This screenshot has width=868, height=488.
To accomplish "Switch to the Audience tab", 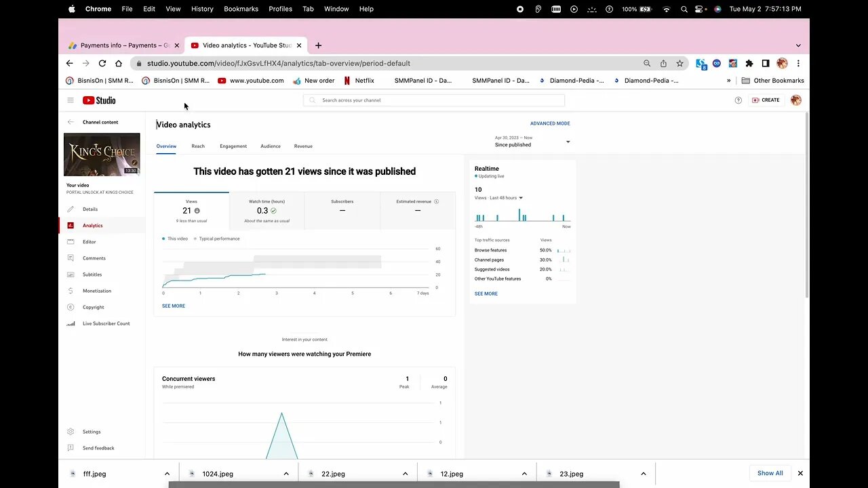I will 271,146.
